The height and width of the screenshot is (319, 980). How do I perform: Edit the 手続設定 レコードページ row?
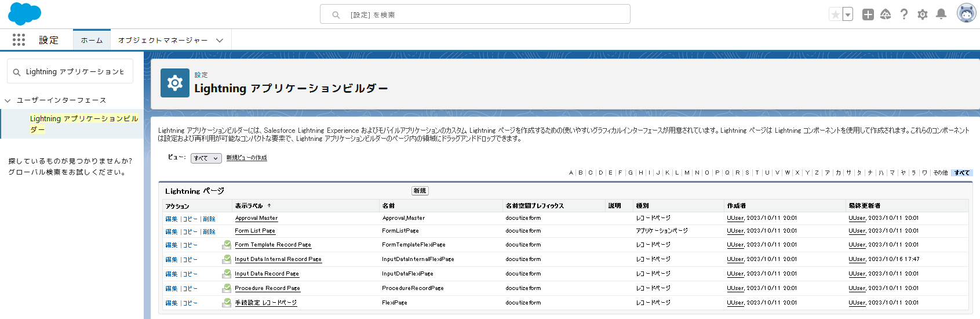(x=172, y=303)
